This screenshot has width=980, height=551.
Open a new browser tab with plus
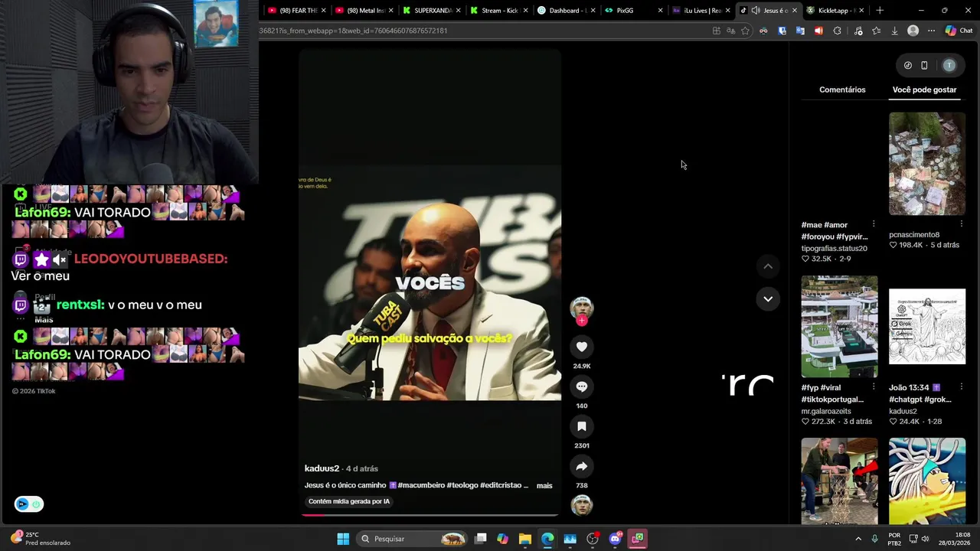click(x=880, y=10)
